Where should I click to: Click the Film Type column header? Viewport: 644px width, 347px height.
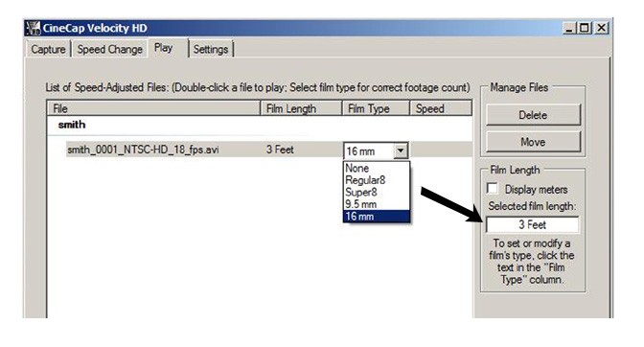point(376,108)
